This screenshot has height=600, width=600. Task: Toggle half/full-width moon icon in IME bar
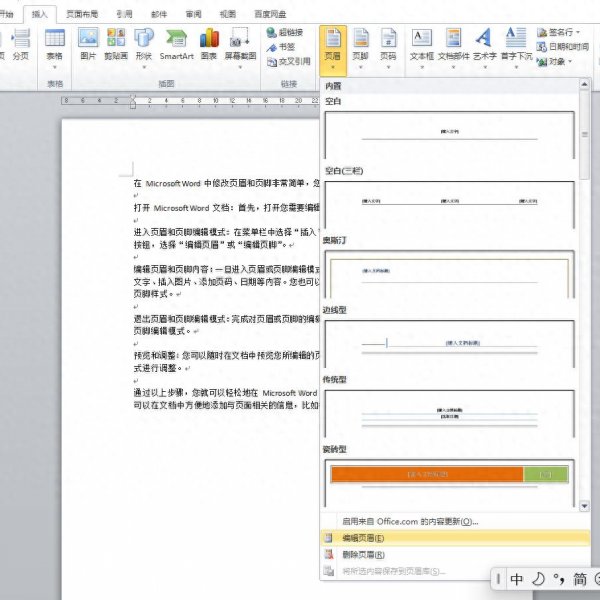pyautogui.click(x=537, y=579)
